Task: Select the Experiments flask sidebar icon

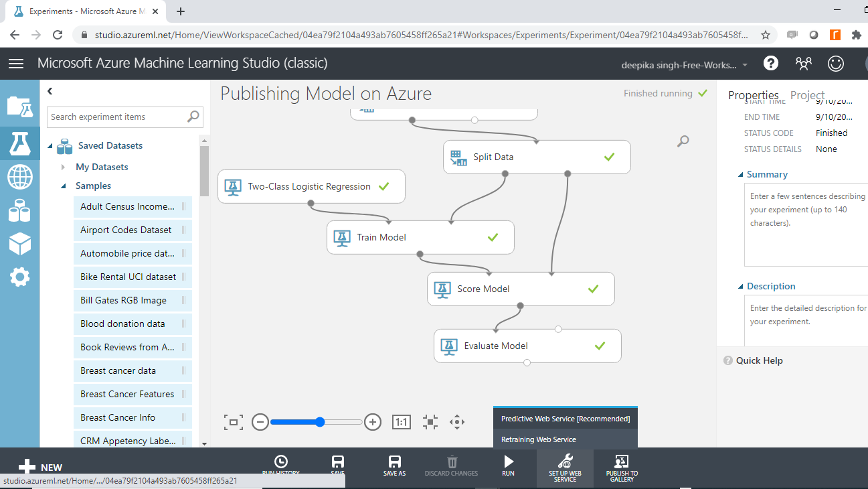Action: coord(19,142)
